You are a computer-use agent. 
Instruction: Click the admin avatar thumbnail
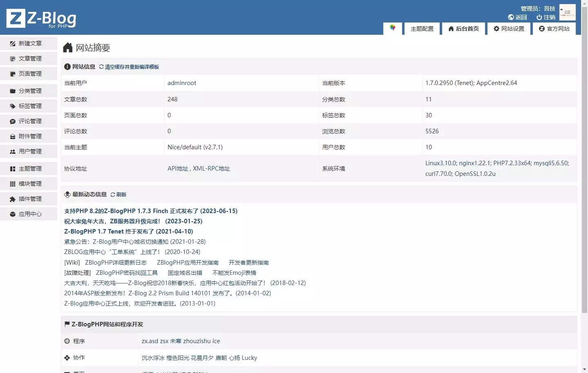click(x=568, y=12)
